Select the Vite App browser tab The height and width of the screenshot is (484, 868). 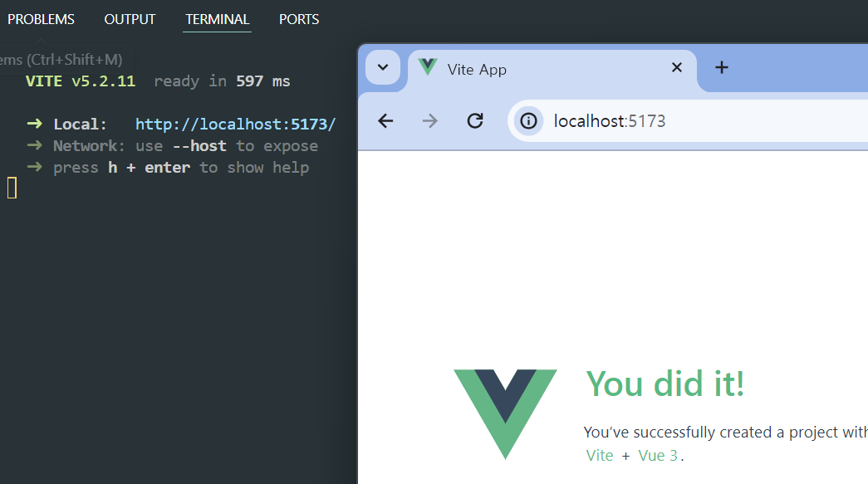pyautogui.click(x=552, y=69)
